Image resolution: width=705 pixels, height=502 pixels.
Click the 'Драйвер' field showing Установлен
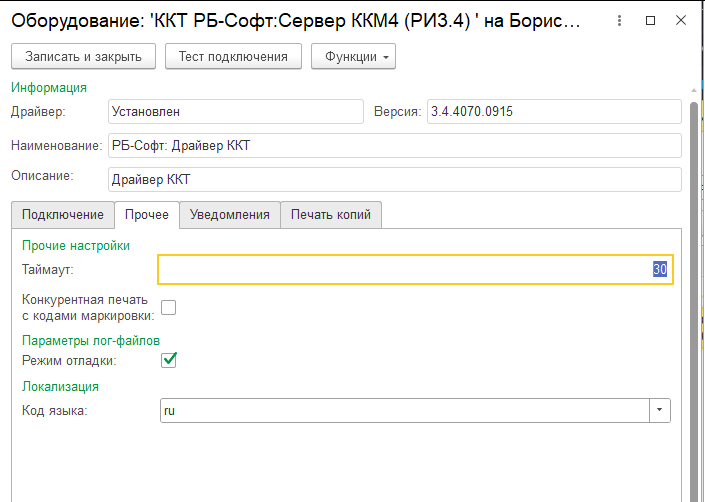pyautogui.click(x=236, y=111)
